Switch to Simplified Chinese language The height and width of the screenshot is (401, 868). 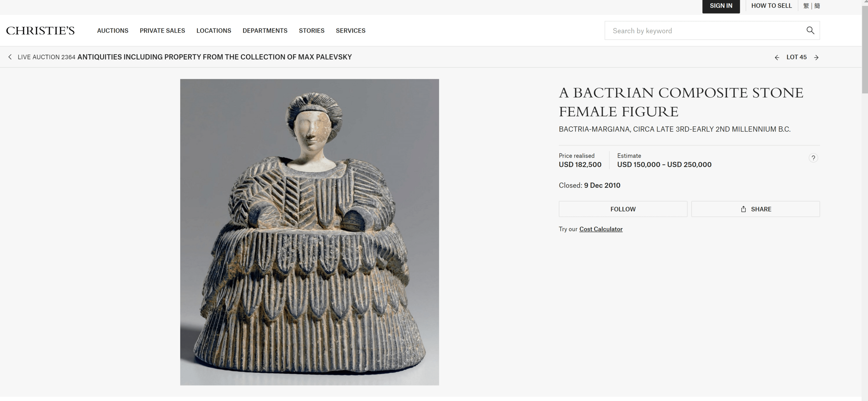pos(817,6)
